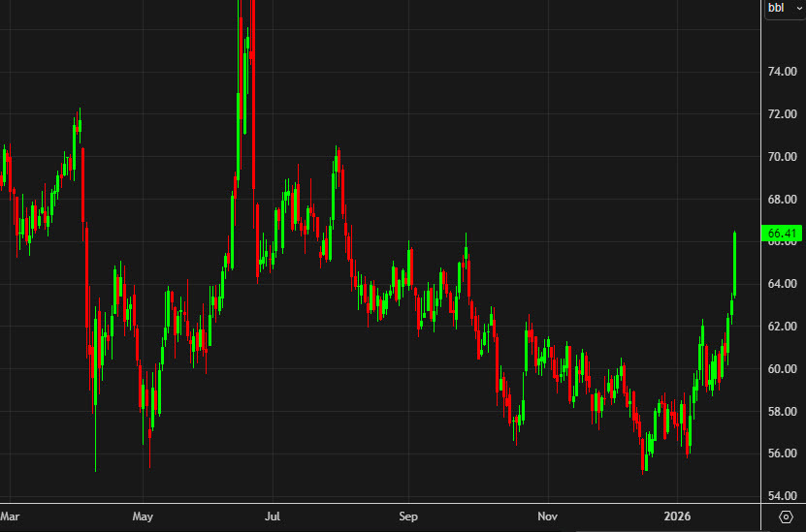Viewport: 806px width, 532px height.
Task: Click the Jul label on time axis
Action: [273, 516]
